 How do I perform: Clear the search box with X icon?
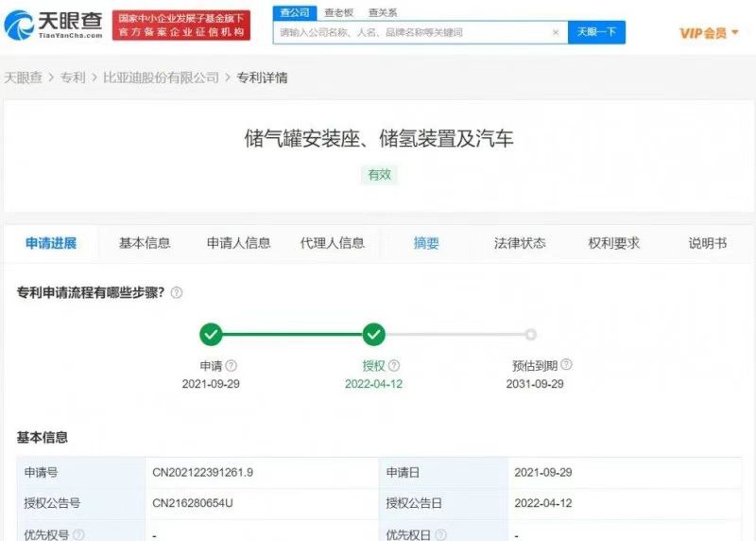[556, 32]
